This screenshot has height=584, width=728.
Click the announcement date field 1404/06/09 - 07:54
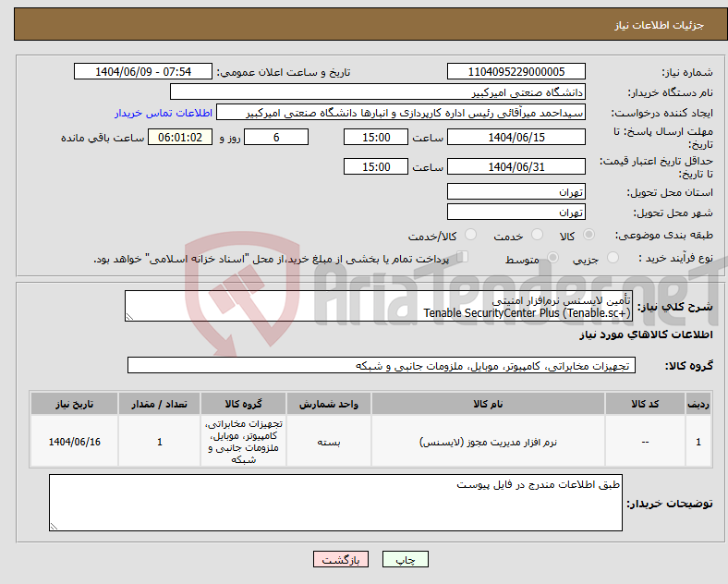[143, 71]
